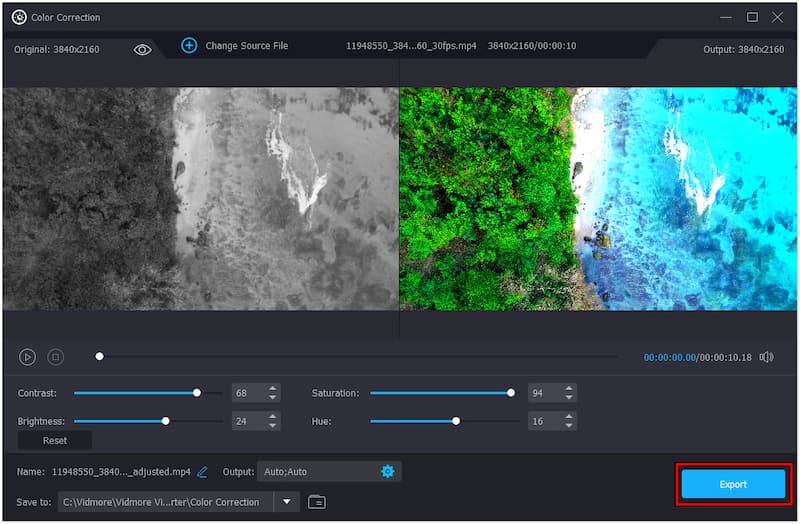
Task: Play the video preview
Action: [x=28, y=357]
